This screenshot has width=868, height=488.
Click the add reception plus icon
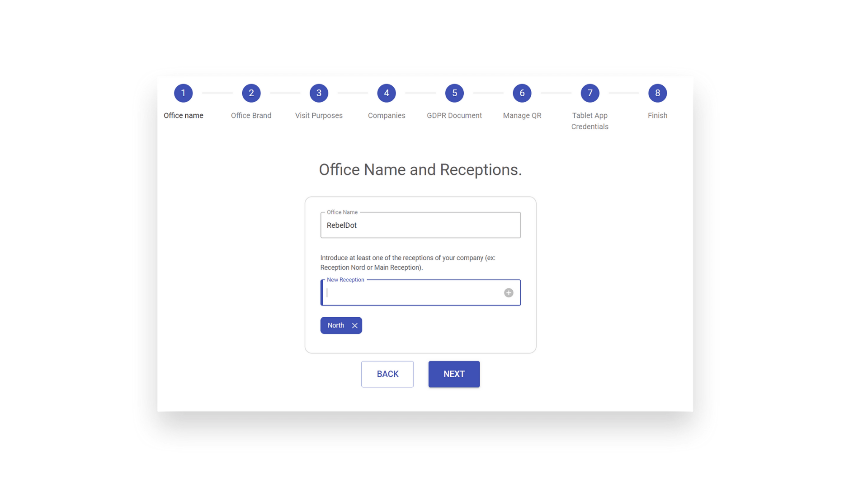tap(509, 292)
